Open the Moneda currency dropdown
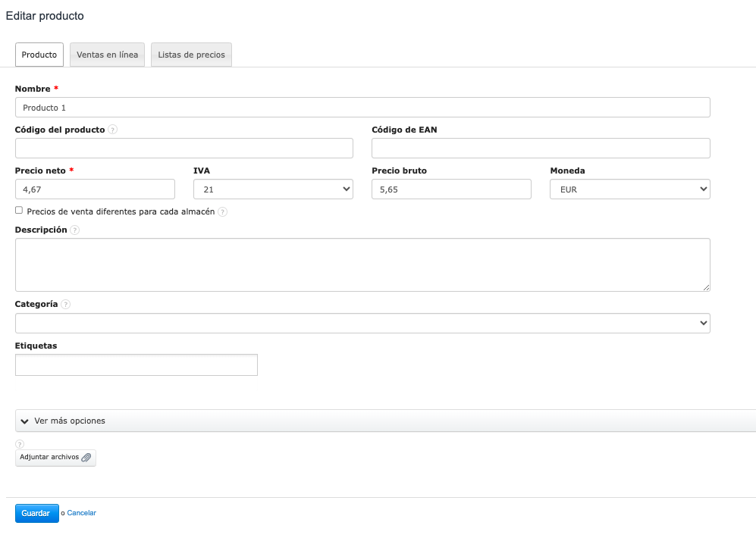The image size is (756, 535). coord(629,189)
